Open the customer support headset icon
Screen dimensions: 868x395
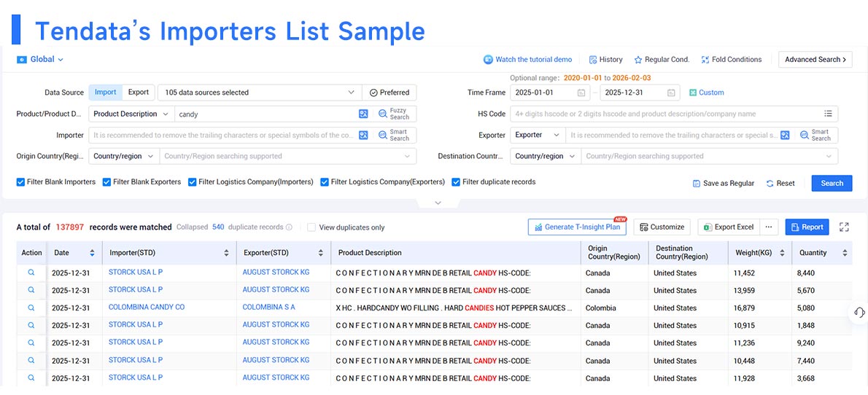[859, 313]
